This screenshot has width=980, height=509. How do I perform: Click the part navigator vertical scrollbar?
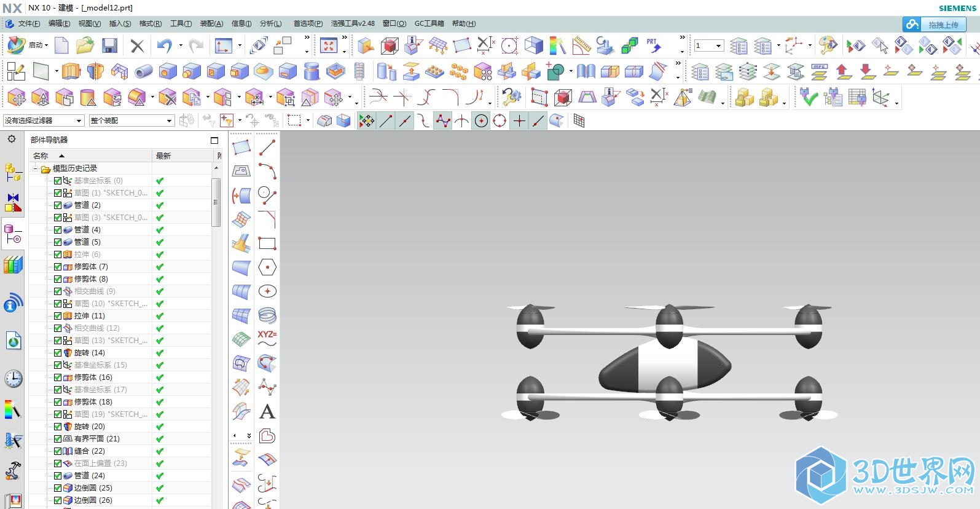216,203
